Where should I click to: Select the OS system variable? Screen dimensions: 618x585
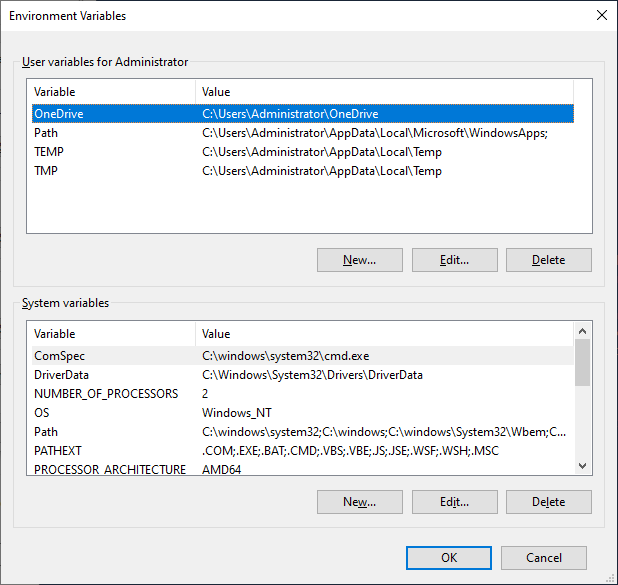[x=303, y=412]
